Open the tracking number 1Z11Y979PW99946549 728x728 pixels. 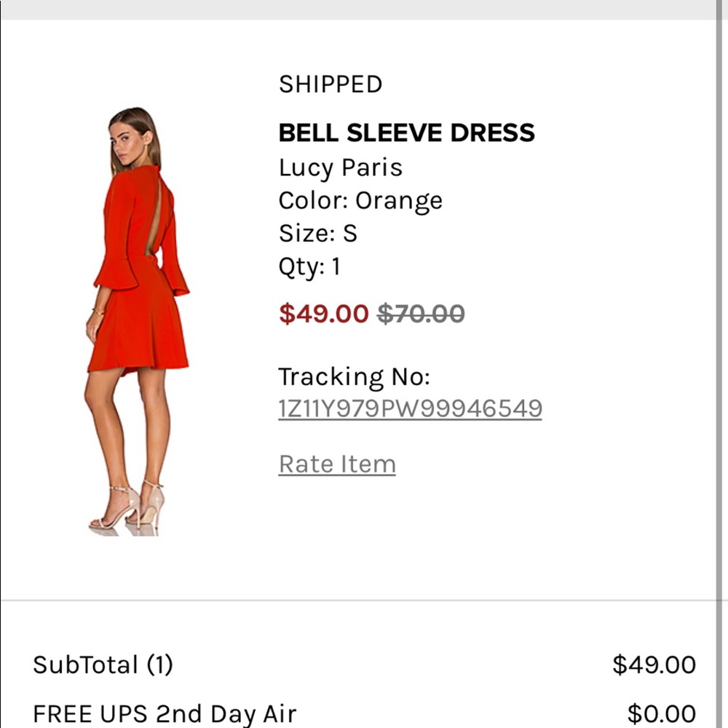pyautogui.click(x=411, y=408)
